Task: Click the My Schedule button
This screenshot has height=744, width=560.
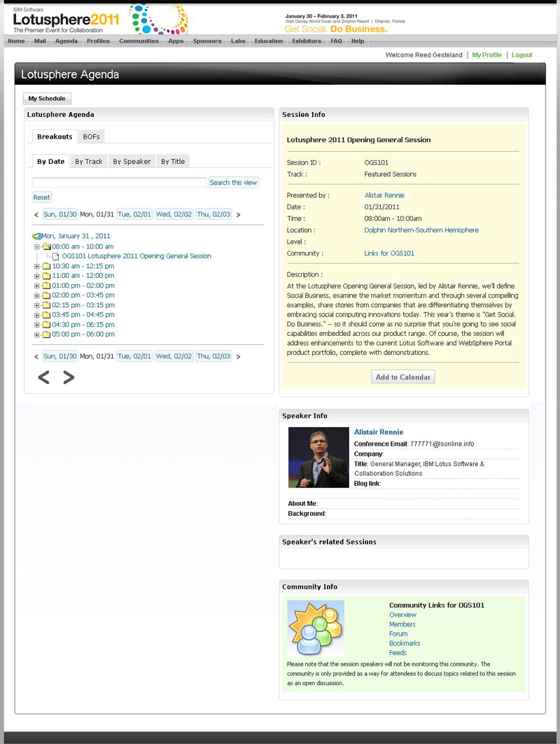Action: click(x=47, y=98)
